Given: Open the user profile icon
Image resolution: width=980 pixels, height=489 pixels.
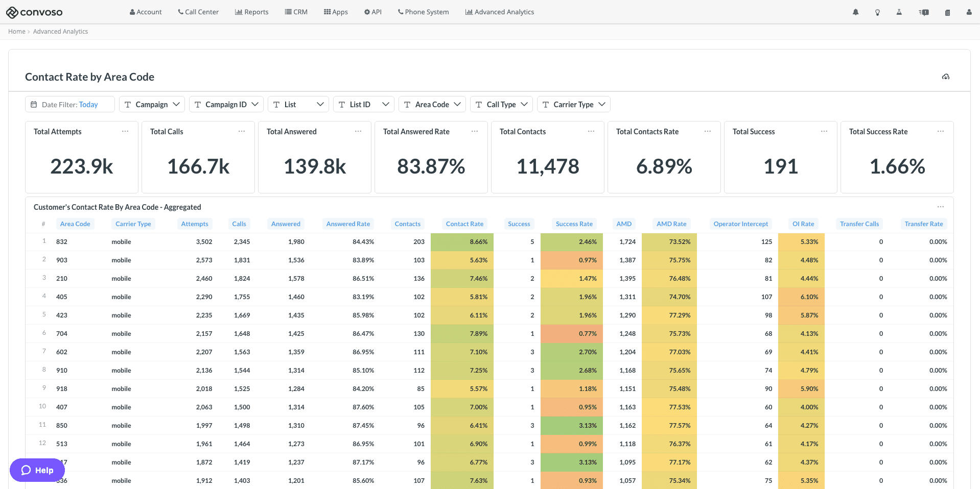Looking at the screenshot, I should pos(969,12).
